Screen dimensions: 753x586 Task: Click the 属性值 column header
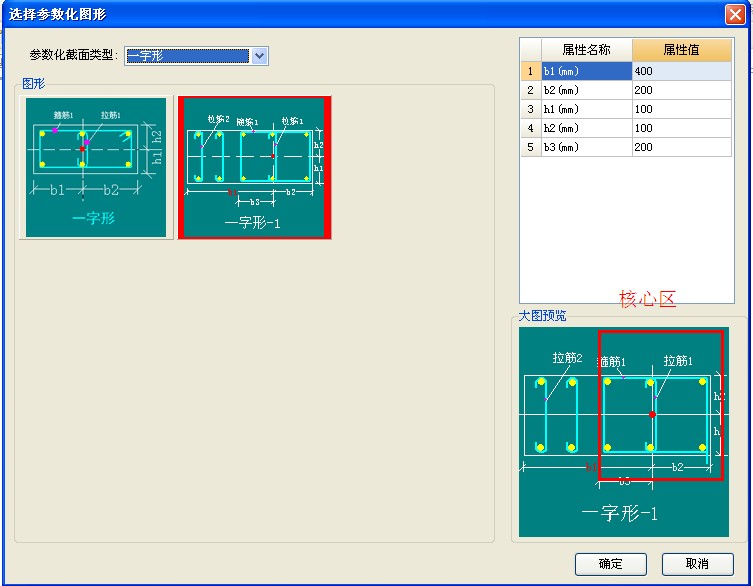681,50
